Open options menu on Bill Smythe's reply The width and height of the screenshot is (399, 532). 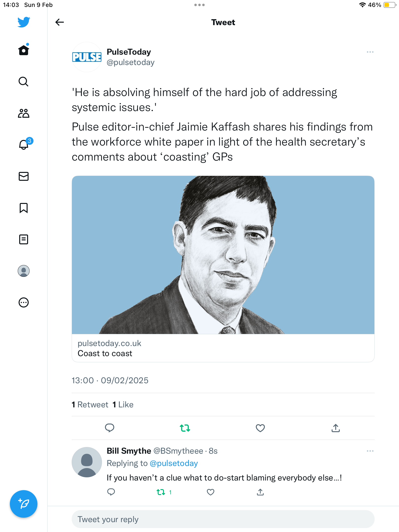pos(370,451)
